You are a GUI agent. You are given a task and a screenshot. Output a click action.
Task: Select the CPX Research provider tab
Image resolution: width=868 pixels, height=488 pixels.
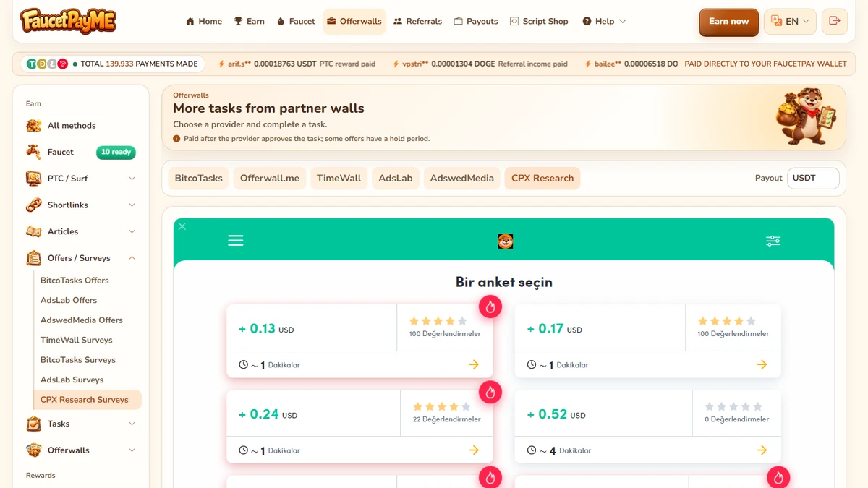(x=542, y=179)
